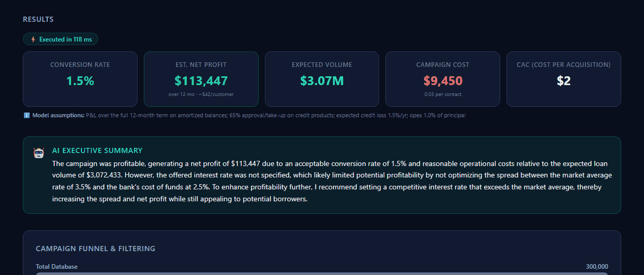Click the $2 CAC value
644x275 pixels.
pyautogui.click(x=563, y=80)
